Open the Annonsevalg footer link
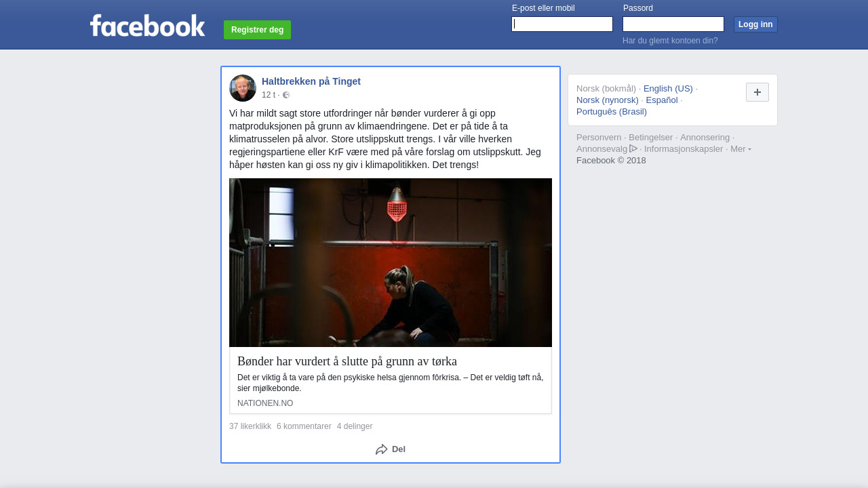This screenshot has width=868, height=488. (x=601, y=149)
